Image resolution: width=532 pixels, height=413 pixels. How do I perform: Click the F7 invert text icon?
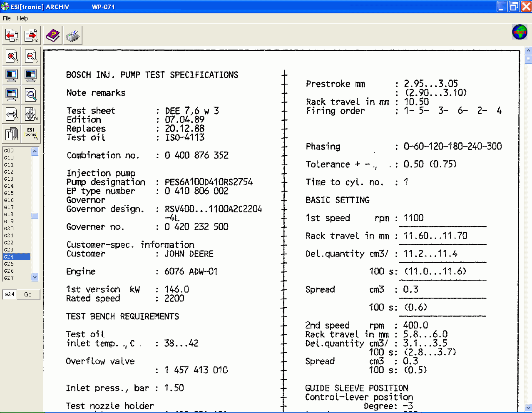click(12, 133)
